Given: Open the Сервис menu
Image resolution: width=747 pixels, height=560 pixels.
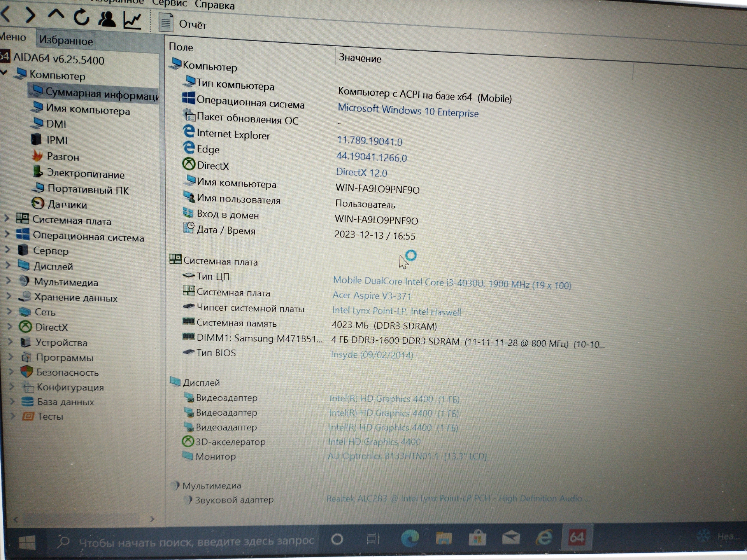Looking at the screenshot, I should (x=170, y=3).
